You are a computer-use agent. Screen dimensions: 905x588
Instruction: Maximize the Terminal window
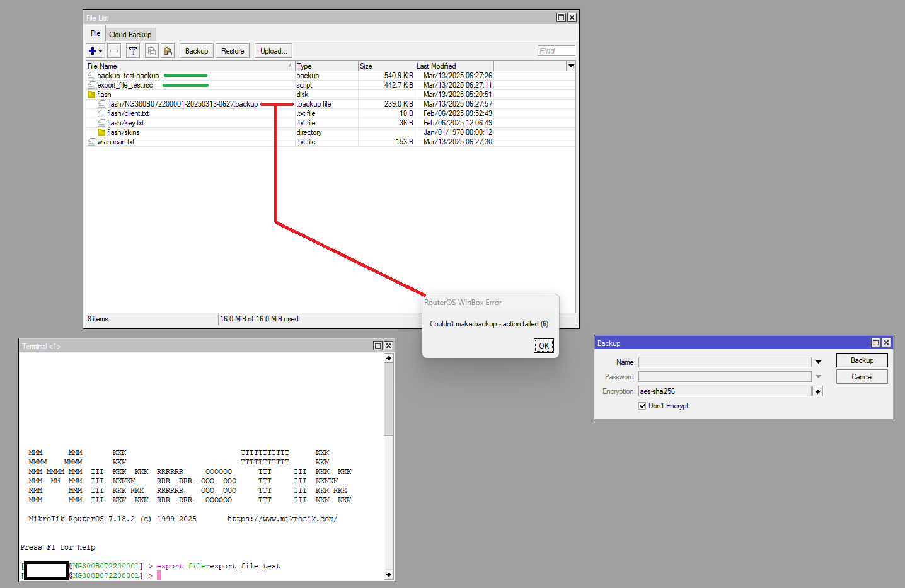(378, 345)
